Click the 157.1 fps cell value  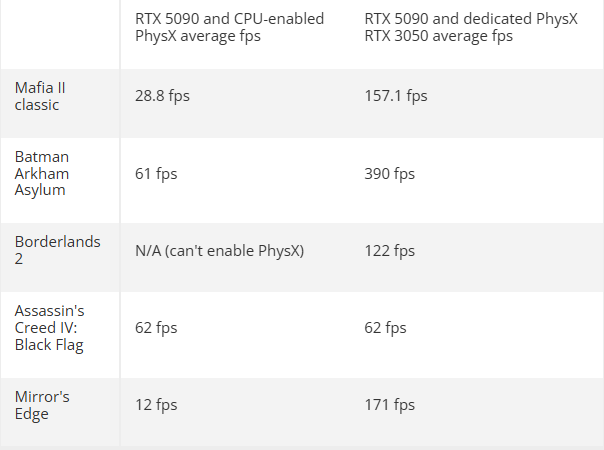click(x=396, y=96)
